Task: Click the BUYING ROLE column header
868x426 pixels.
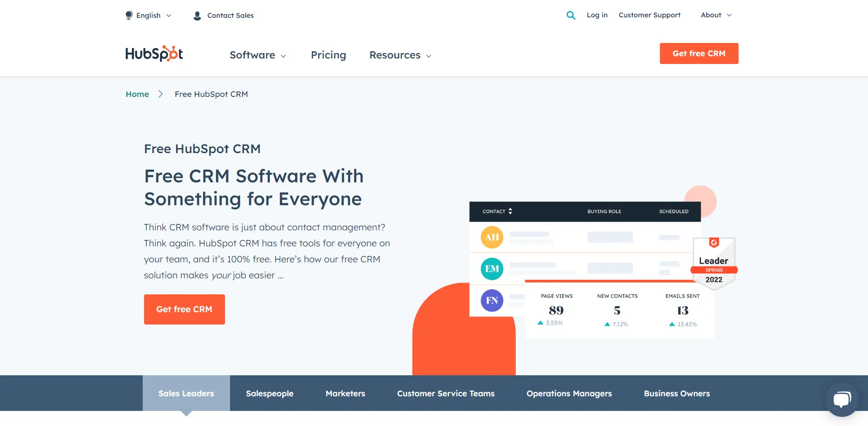Action: click(604, 212)
